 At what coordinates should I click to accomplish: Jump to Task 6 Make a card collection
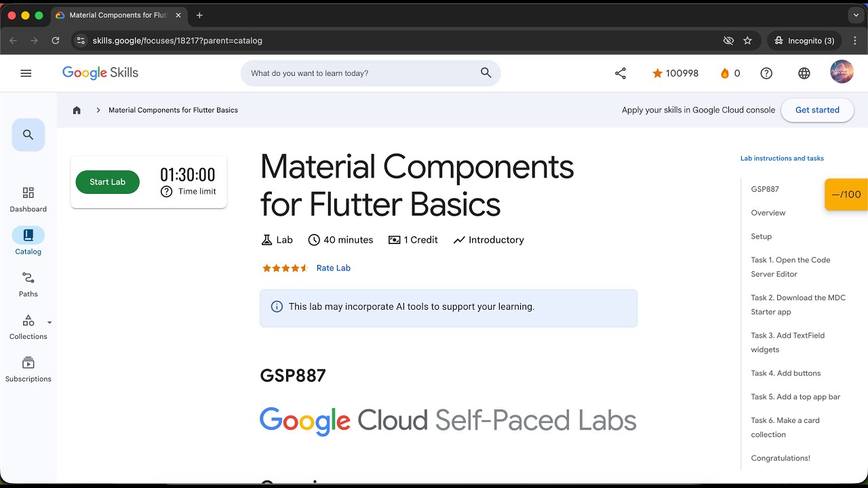click(x=785, y=428)
